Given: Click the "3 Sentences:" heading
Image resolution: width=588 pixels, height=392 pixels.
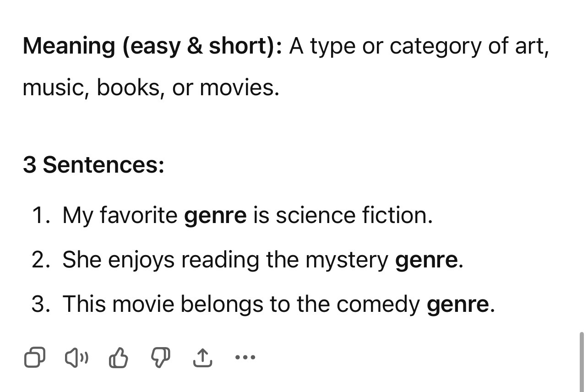Looking at the screenshot, I should coord(93,164).
